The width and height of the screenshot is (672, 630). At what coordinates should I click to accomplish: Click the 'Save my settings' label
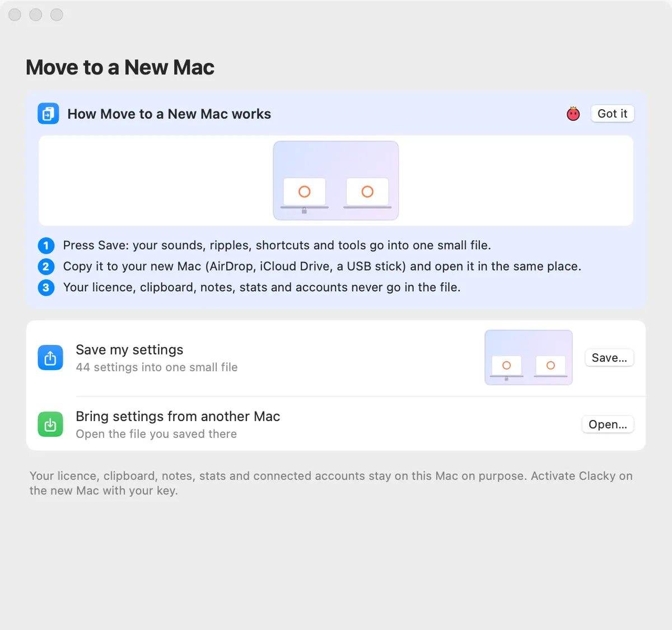129,350
